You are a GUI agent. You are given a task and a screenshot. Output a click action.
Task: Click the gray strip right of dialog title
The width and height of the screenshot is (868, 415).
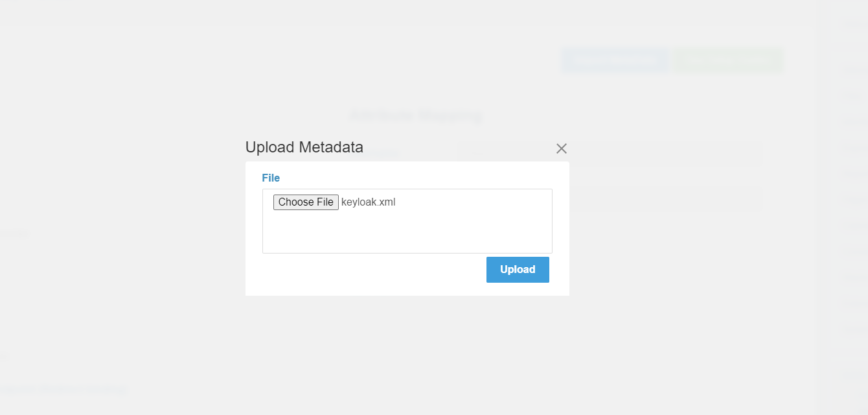(466, 148)
